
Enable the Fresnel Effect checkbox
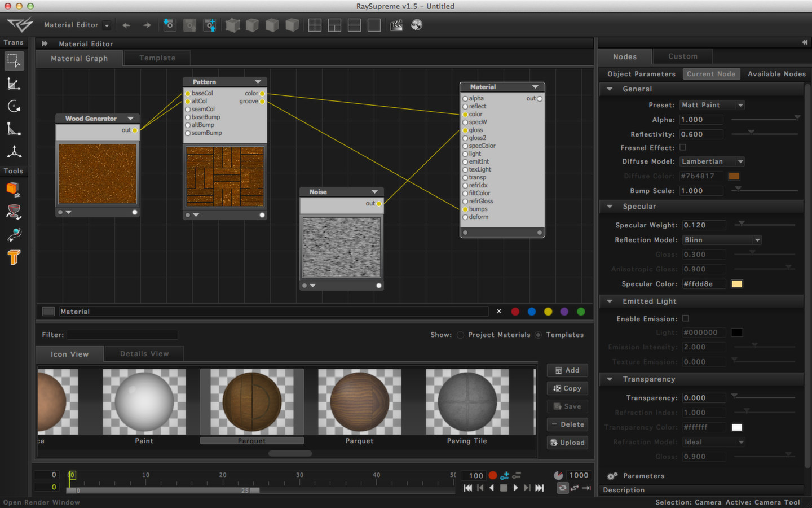pyautogui.click(x=682, y=147)
